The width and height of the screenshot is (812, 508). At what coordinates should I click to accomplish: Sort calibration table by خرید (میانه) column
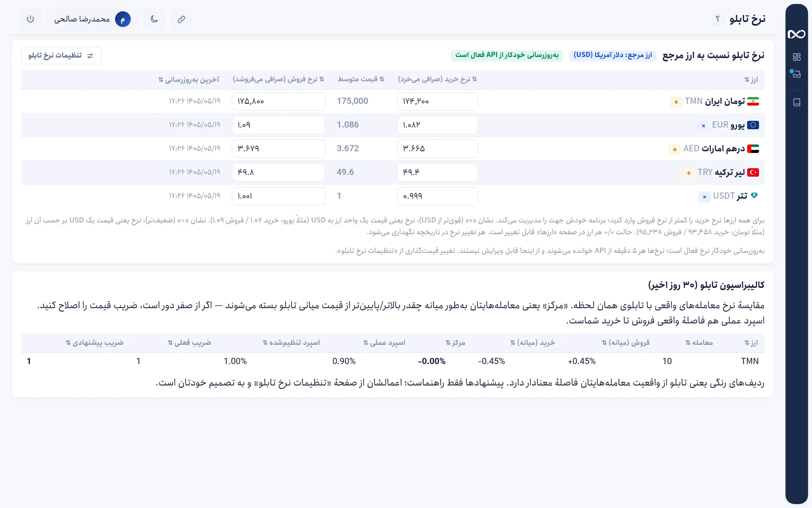tap(533, 343)
